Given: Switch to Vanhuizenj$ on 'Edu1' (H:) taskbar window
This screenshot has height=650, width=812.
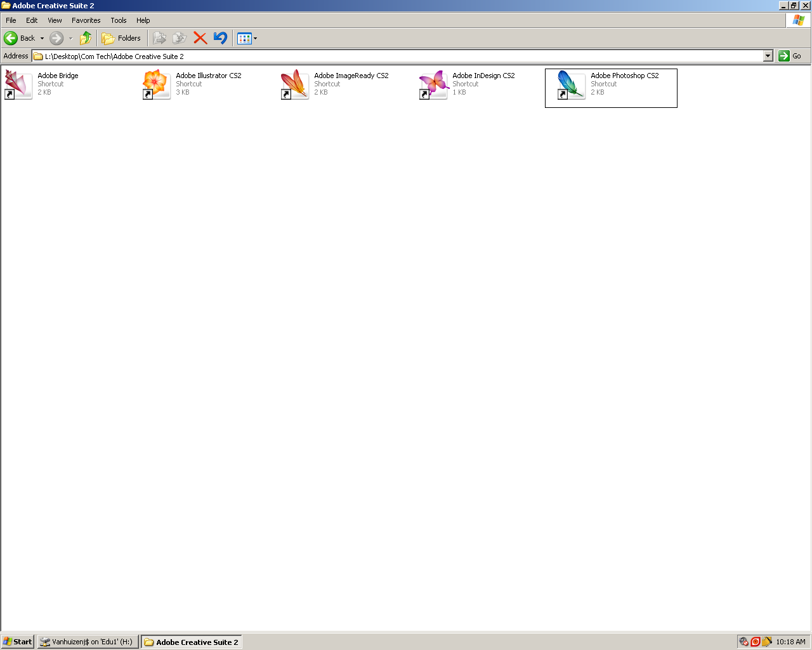Looking at the screenshot, I should tap(88, 642).
